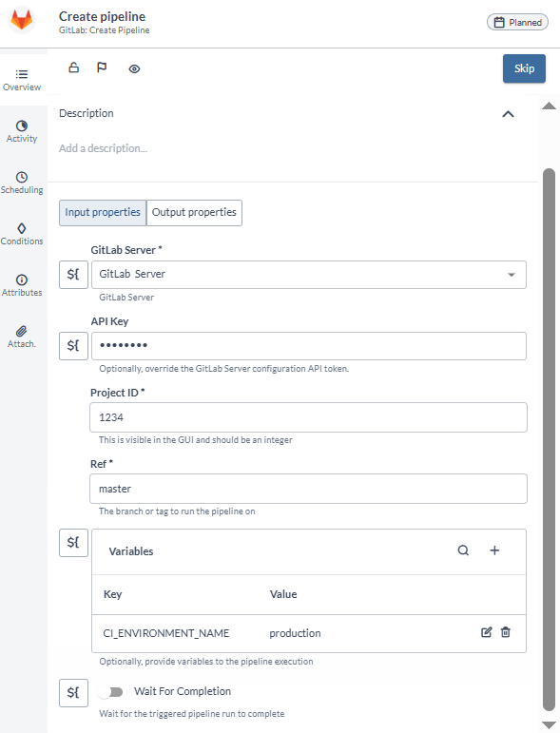The image size is (560, 733).
Task: Open the Attach. sidebar tab
Action: coord(22,338)
